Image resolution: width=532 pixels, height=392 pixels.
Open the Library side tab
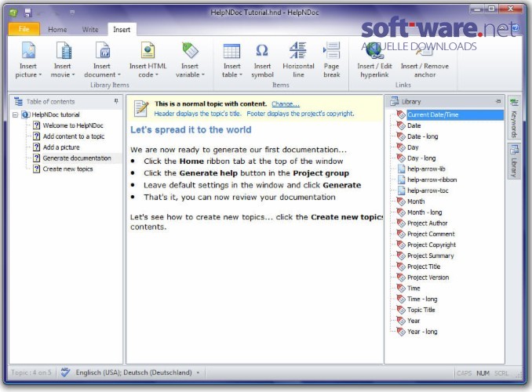point(514,162)
